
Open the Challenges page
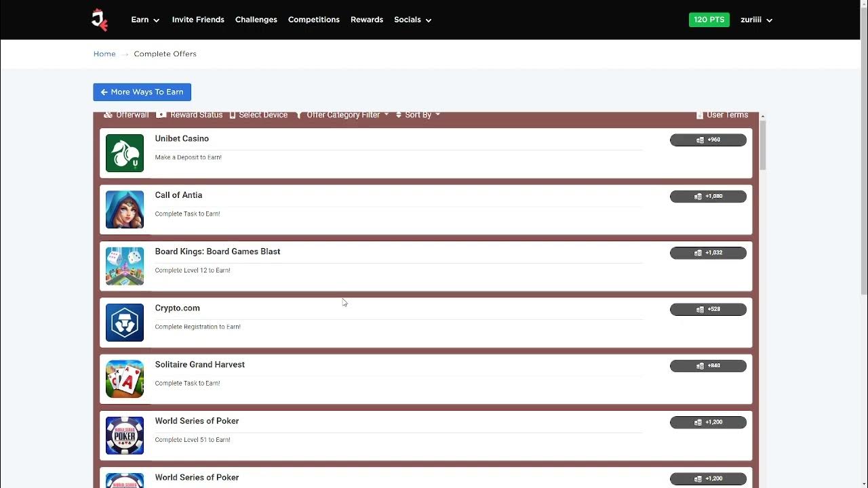(256, 20)
